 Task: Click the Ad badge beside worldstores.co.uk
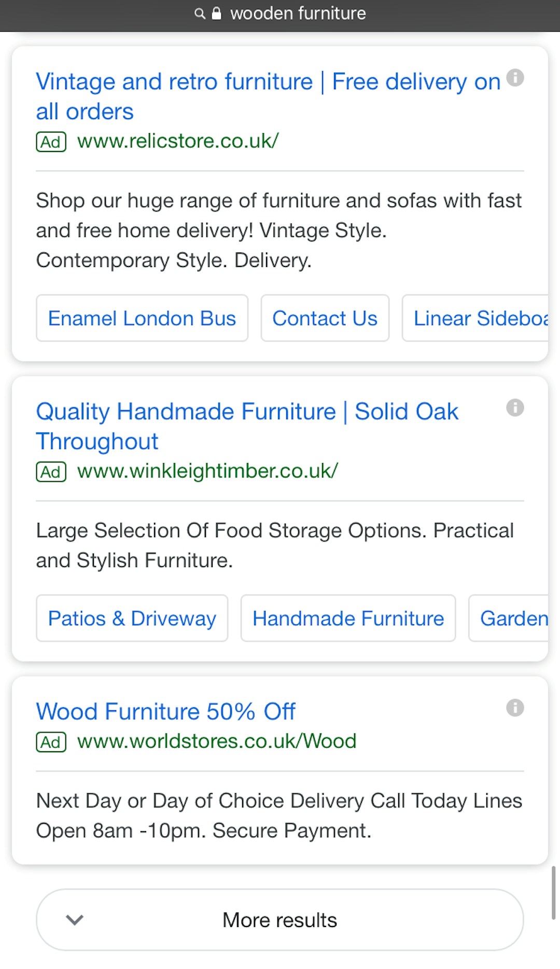tap(51, 742)
